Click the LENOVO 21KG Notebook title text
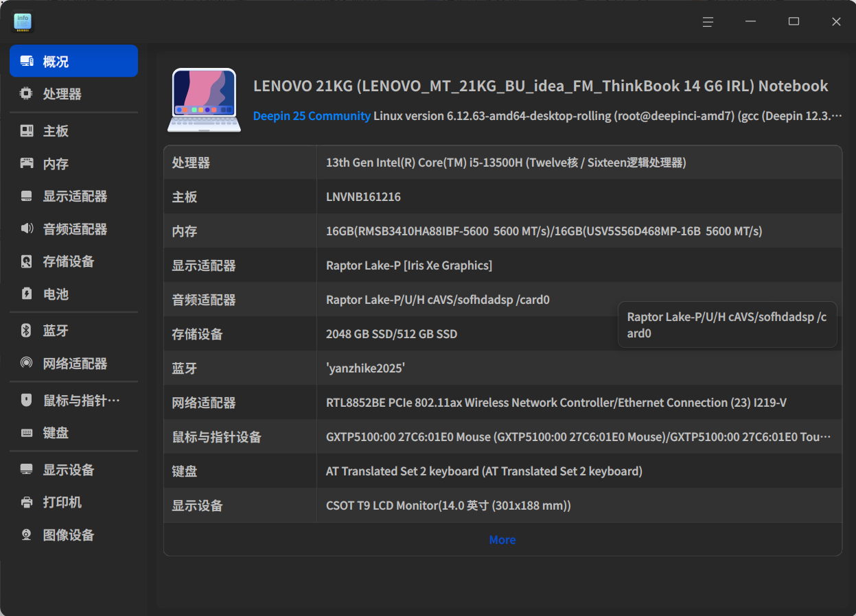Viewport: 856px width, 616px height. pos(541,86)
